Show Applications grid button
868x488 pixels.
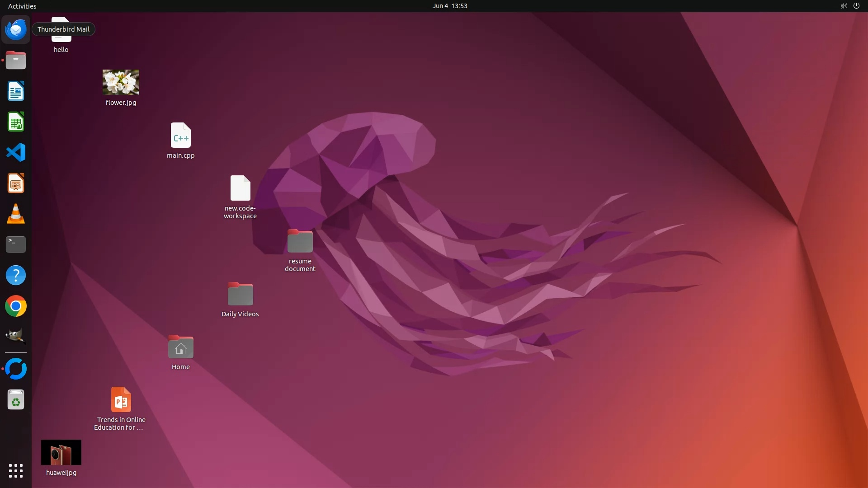point(16,471)
